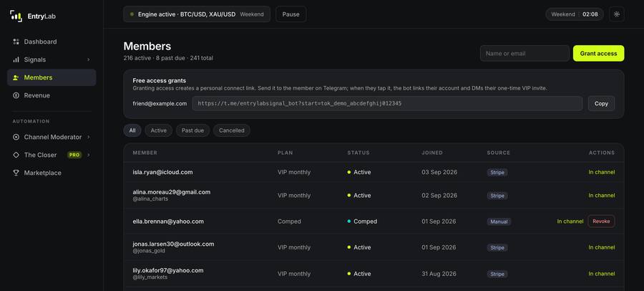Screen dimensions: 644x291
Task: Click In channel for lily.okafor97
Action: tap(602, 274)
